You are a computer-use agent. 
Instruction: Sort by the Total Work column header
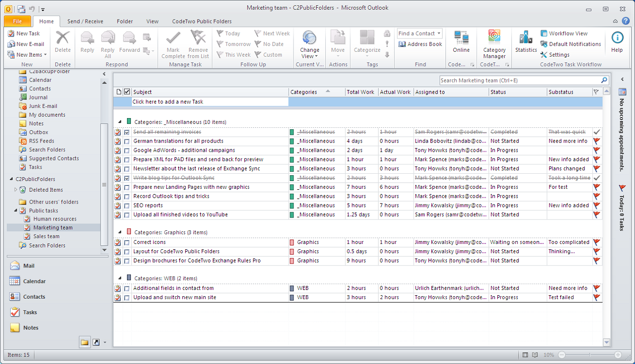coord(361,92)
